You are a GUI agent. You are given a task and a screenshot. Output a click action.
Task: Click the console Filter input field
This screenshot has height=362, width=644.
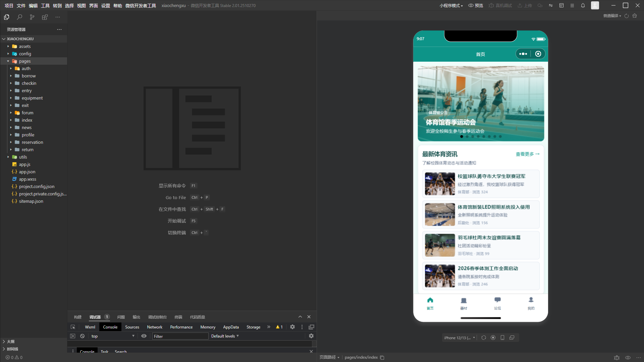point(180,336)
